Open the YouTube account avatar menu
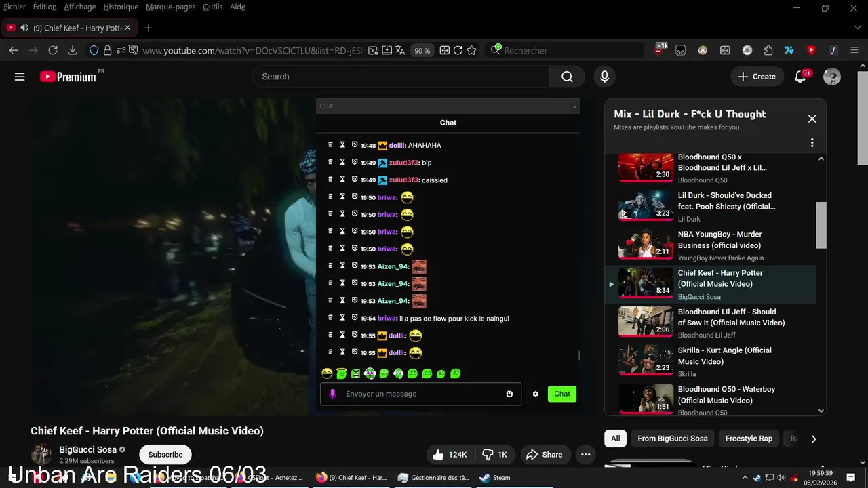 coord(831,77)
